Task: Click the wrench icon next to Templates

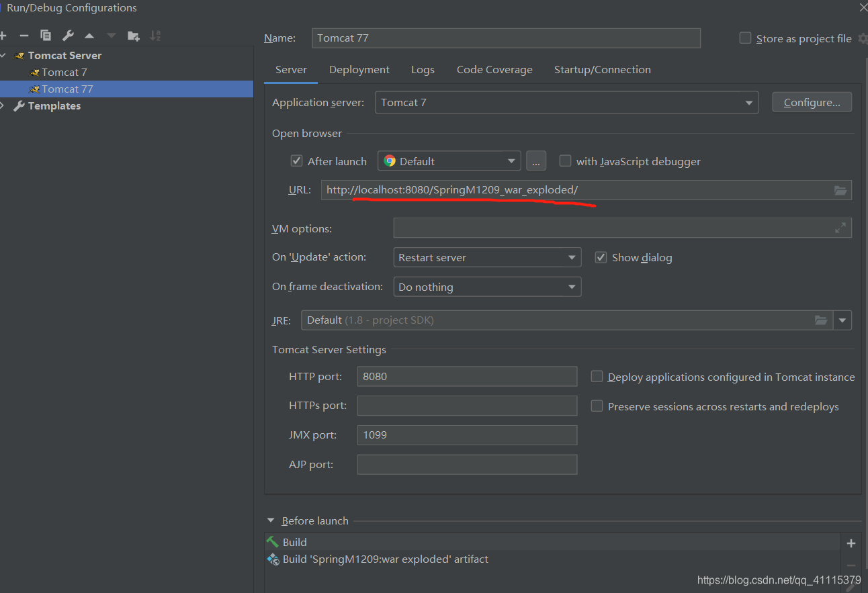Action: click(19, 106)
